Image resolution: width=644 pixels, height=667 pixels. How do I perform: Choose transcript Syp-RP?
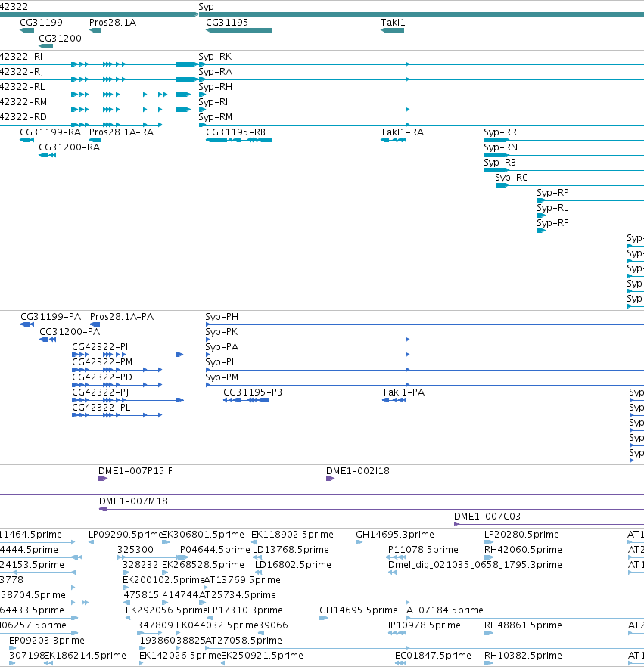[552, 193]
